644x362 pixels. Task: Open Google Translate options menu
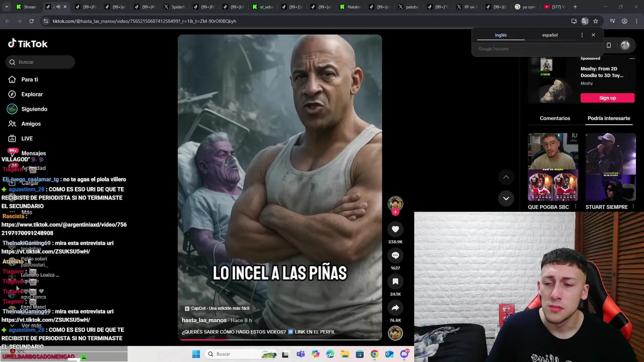click(x=582, y=35)
